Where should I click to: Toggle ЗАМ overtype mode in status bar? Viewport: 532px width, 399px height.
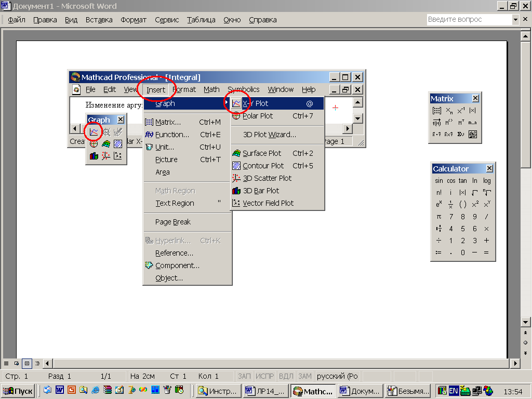304,376
